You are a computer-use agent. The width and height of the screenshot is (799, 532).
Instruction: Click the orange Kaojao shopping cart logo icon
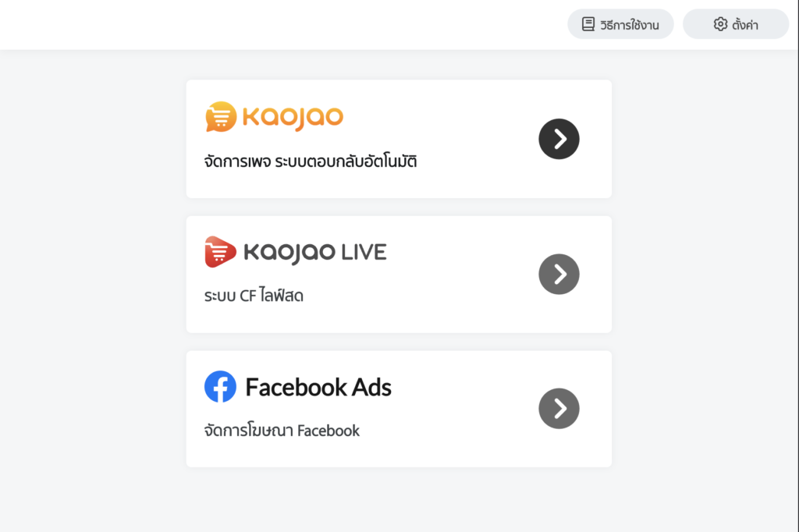click(x=220, y=117)
